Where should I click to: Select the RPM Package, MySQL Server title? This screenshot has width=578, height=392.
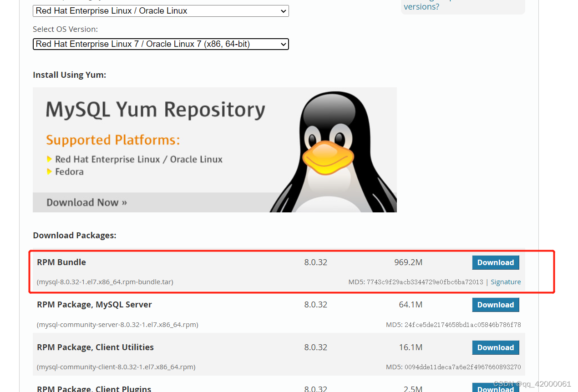(x=94, y=305)
